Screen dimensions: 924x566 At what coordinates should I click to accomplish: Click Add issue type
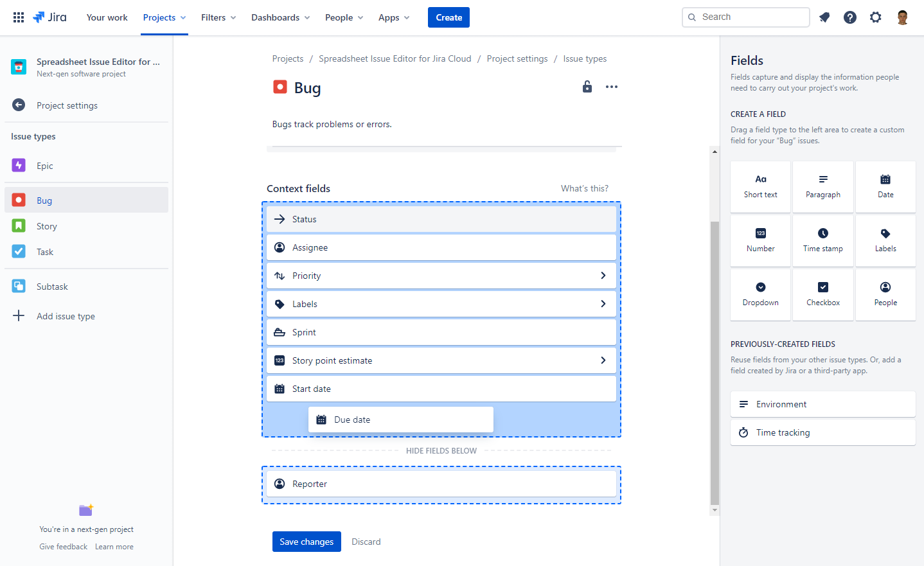pyautogui.click(x=86, y=316)
